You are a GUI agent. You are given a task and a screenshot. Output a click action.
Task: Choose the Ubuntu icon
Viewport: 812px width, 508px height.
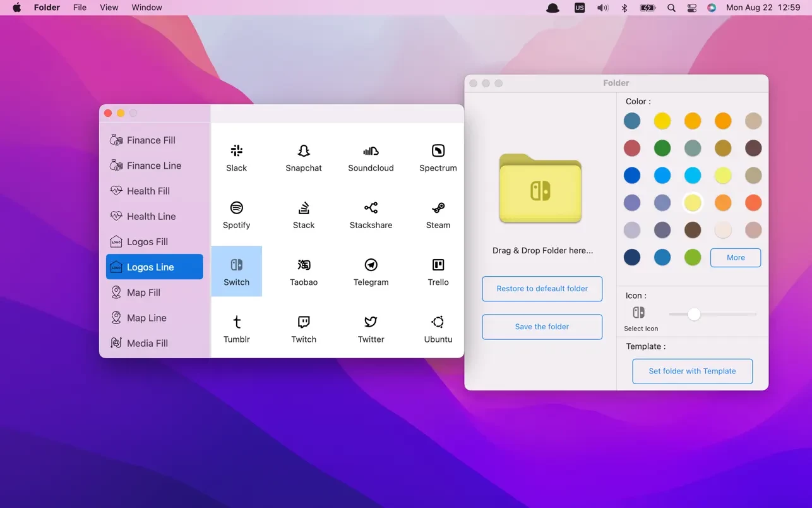438,327
